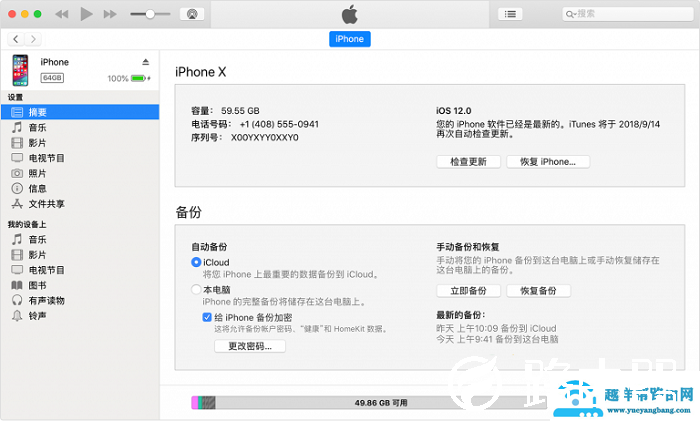
Task: Go back with the left chevron
Action: click(x=16, y=39)
